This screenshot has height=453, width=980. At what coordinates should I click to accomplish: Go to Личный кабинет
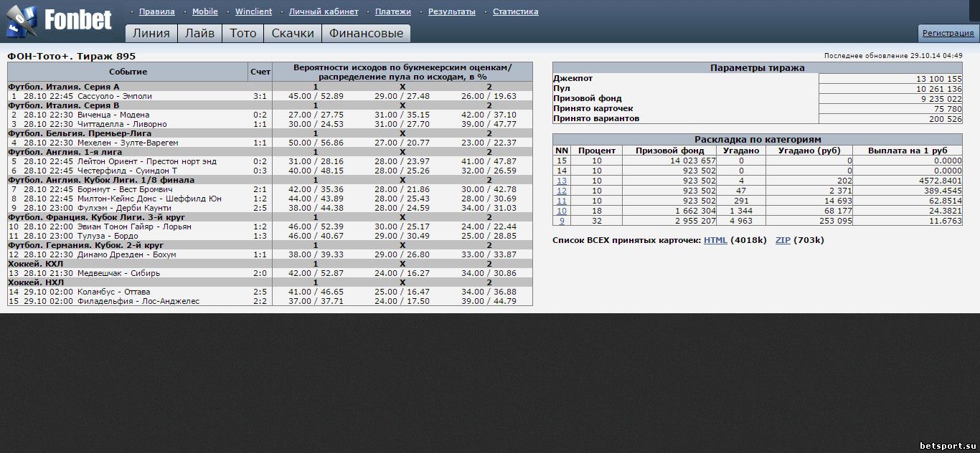coord(324,11)
